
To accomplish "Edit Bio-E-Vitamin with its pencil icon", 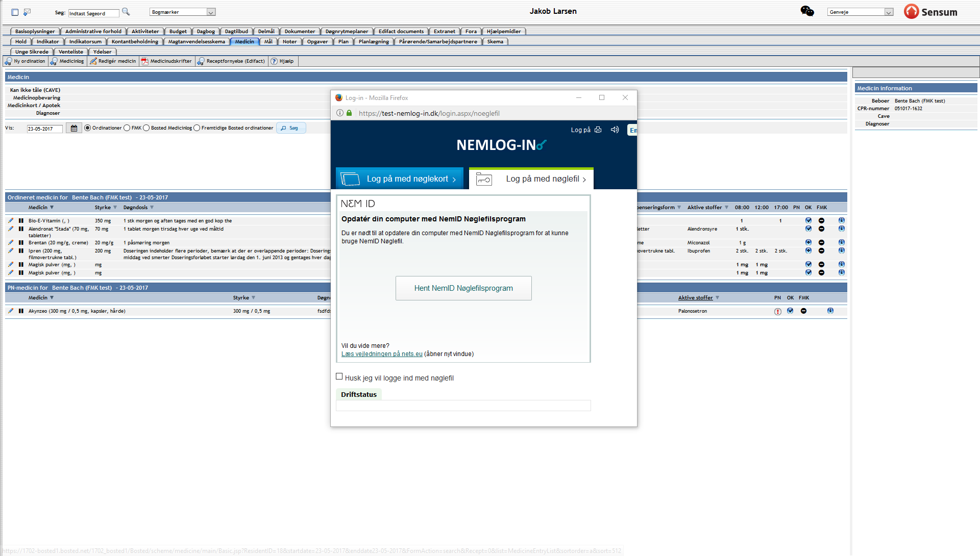I will [x=11, y=221].
